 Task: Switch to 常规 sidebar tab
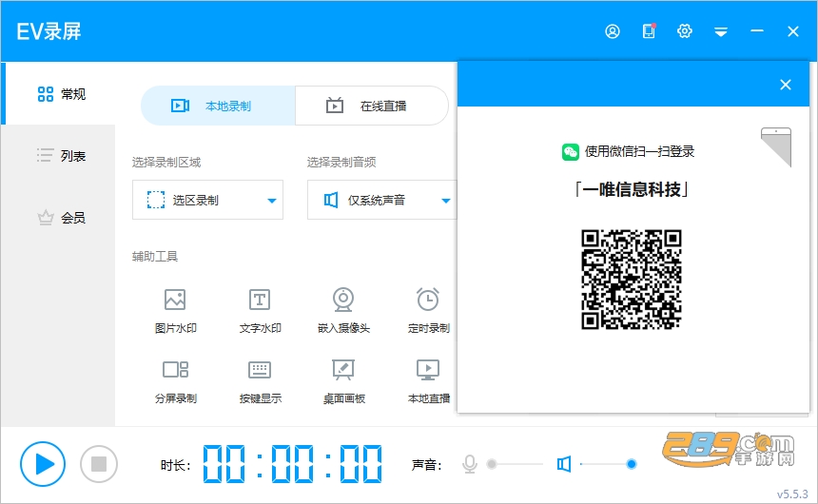pos(58,94)
